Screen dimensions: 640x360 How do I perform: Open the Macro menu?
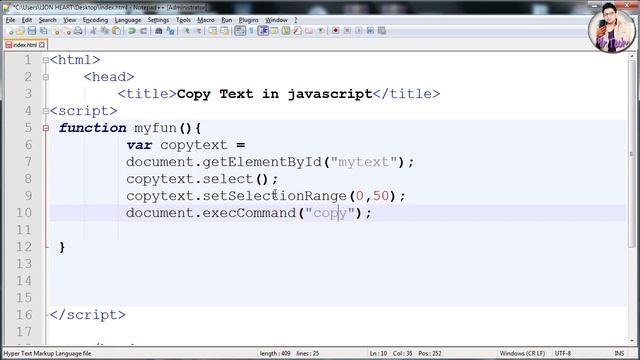click(206, 20)
